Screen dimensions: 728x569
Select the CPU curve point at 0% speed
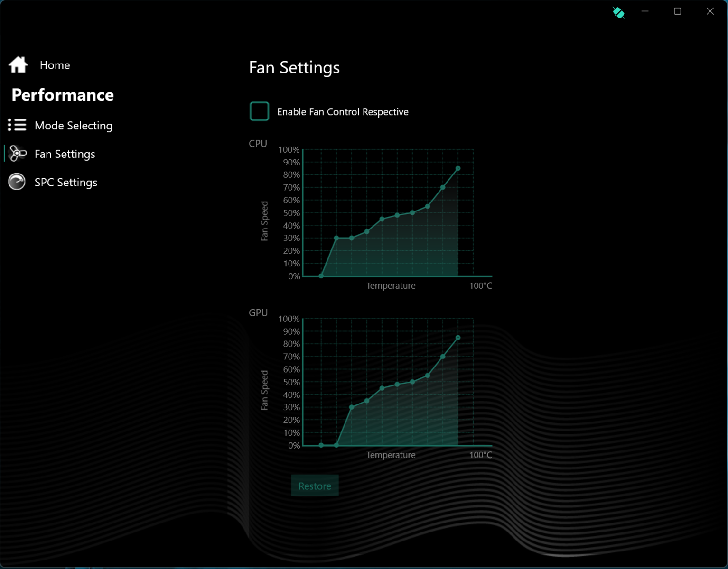(321, 276)
